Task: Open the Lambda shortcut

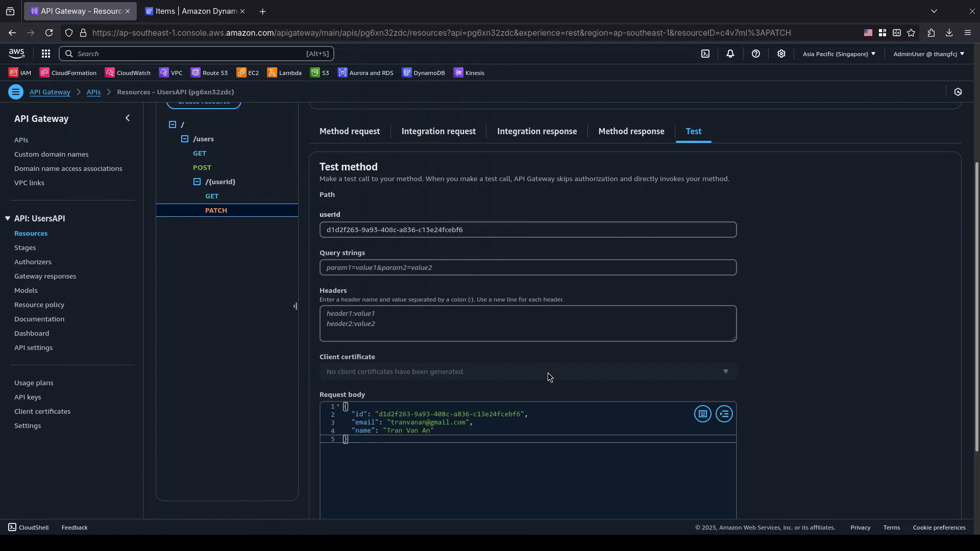Action: click(x=284, y=73)
